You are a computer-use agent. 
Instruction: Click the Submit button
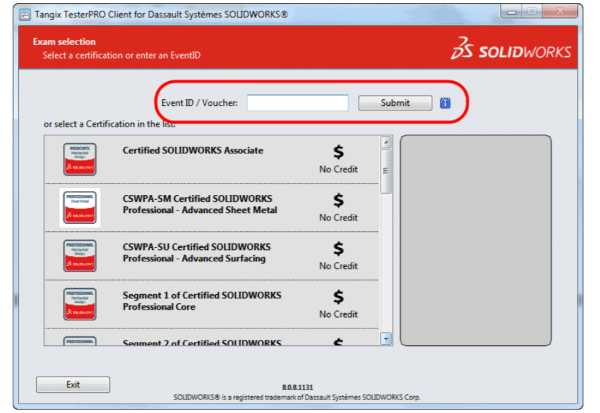click(395, 103)
